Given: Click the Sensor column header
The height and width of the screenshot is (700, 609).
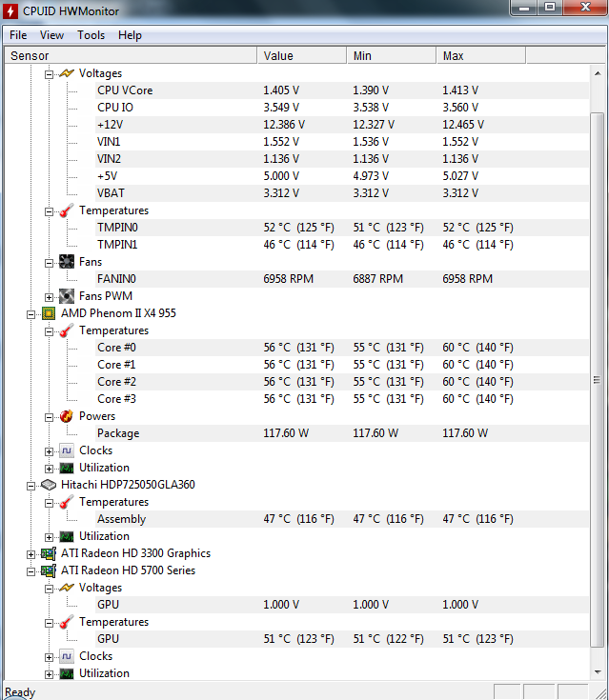Looking at the screenshot, I should [x=131, y=56].
